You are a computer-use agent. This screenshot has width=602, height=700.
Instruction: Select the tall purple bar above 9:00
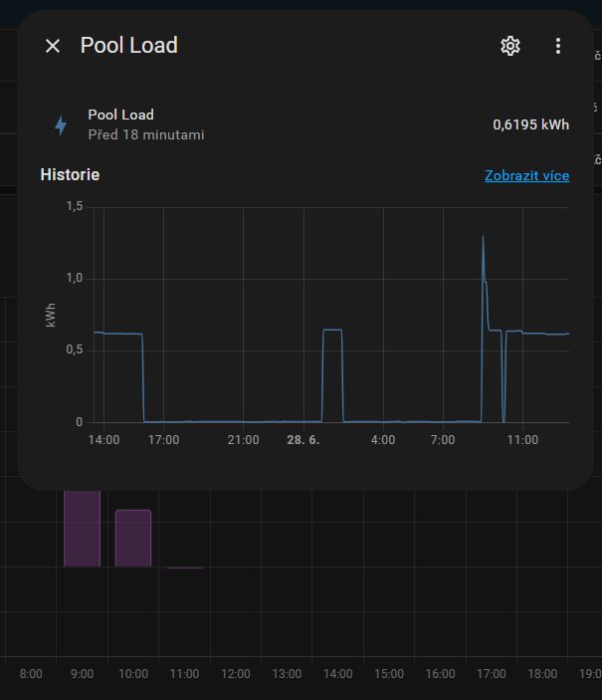click(x=83, y=528)
